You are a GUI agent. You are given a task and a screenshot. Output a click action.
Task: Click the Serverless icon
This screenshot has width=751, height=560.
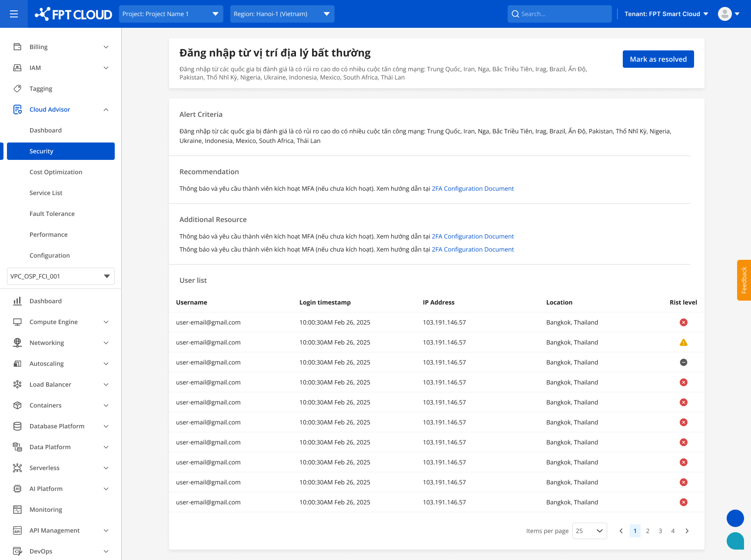17,468
